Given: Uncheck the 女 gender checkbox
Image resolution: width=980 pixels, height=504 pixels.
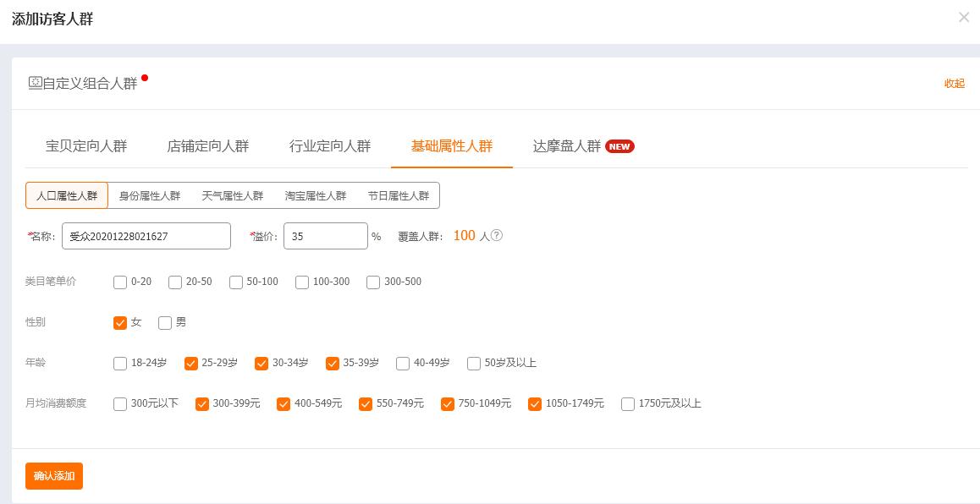Looking at the screenshot, I should click(x=120, y=322).
